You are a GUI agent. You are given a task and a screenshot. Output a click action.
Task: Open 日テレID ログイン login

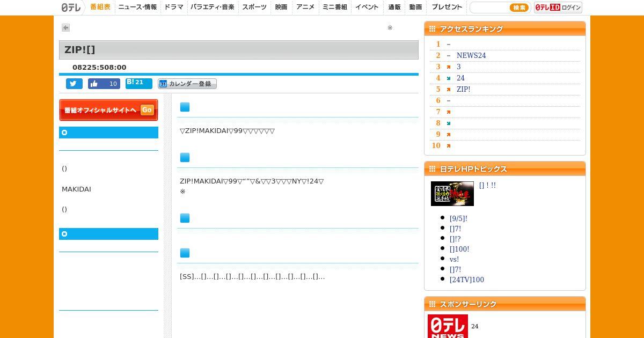point(558,8)
